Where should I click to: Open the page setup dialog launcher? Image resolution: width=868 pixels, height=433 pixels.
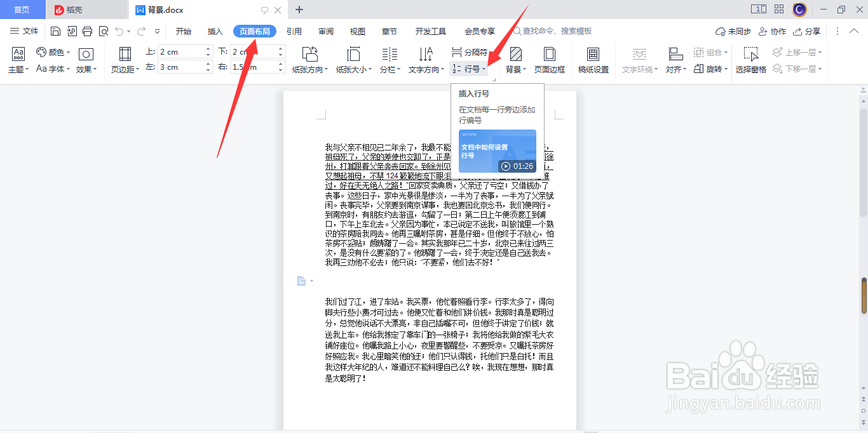tap(493, 80)
